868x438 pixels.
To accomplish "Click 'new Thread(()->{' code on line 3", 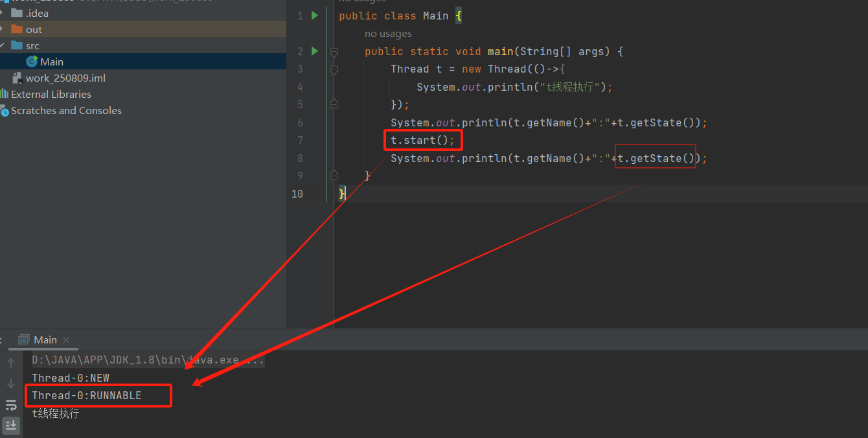I will click(x=514, y=69).
